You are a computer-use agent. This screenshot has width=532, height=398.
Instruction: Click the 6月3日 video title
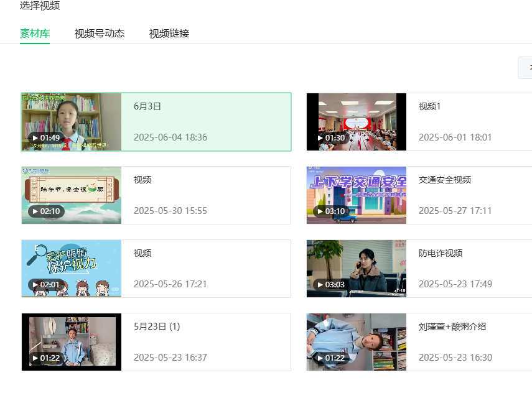tap(147, 106)
